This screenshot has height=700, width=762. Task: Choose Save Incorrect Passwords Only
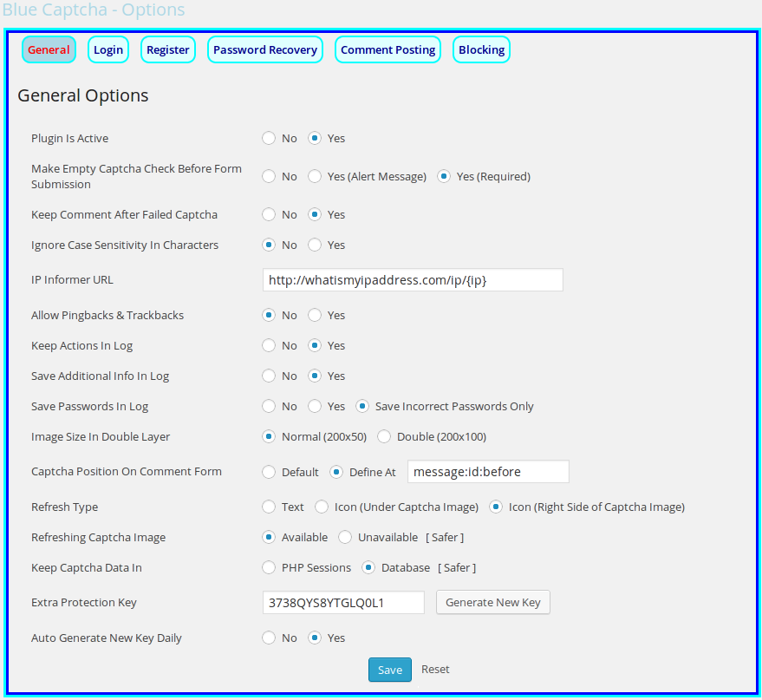[362, 406]
